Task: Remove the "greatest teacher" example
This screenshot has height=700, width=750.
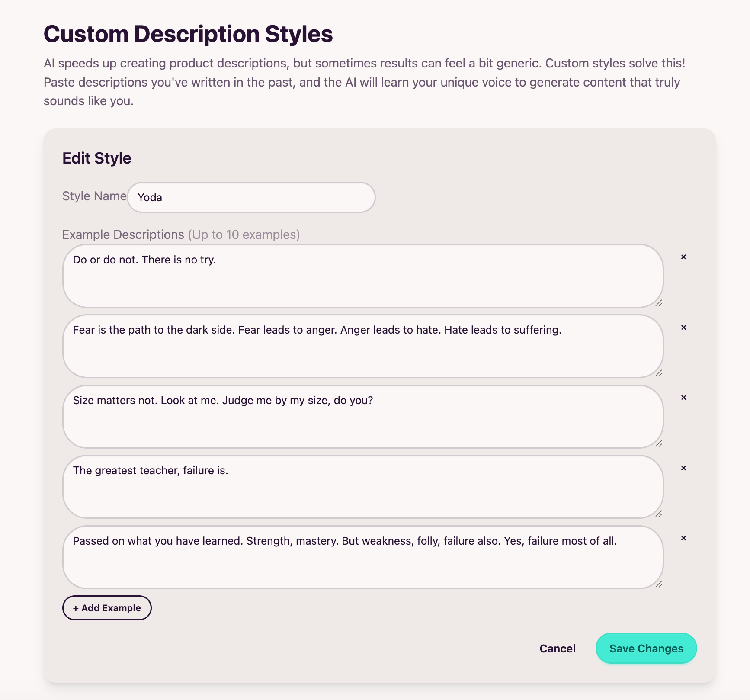Action: click(684, 469)
